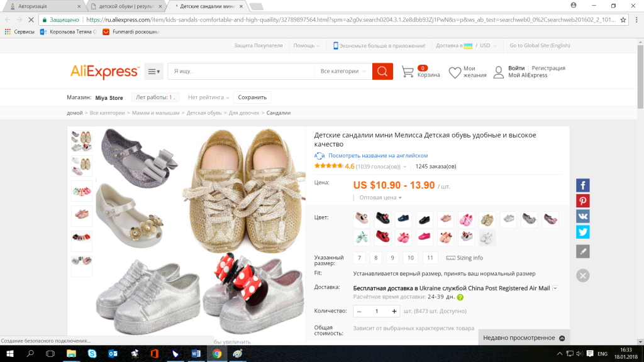Click the user account silhouette icon
The height and width of the screenshot is (362, 644).
point(498,72)
